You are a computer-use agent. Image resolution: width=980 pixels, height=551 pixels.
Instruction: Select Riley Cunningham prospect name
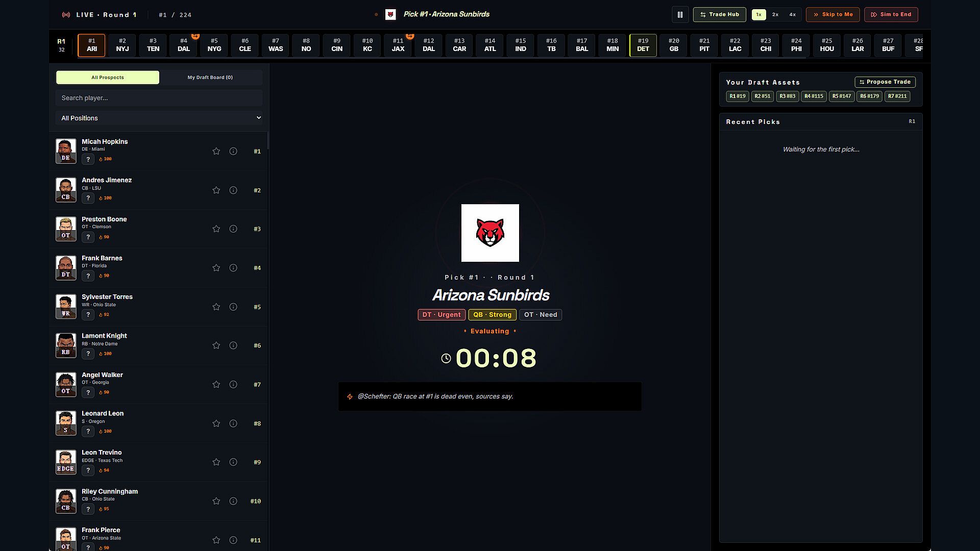(110, 492)
